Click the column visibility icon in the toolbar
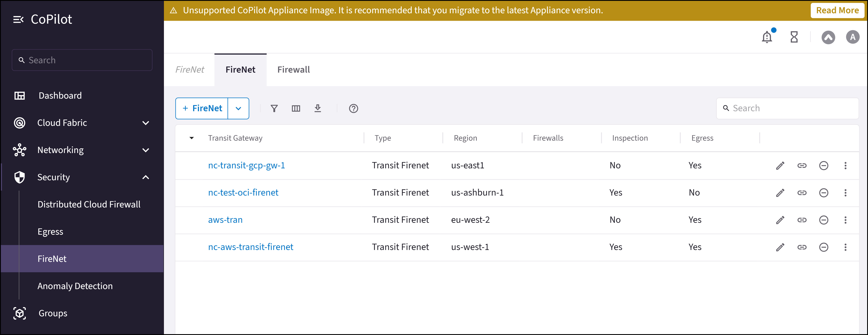868x335 pixels. click(296, 108)
